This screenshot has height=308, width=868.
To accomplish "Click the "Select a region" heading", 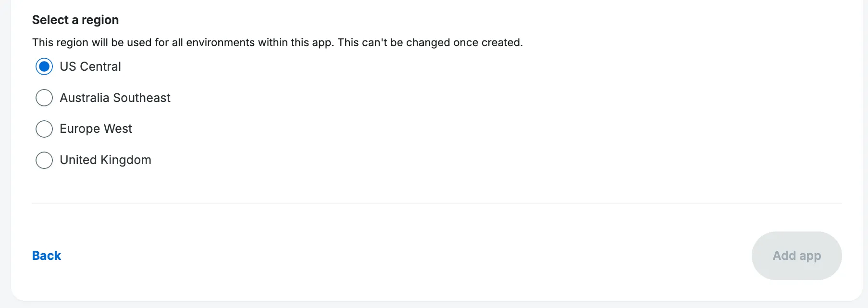I will 75,20.
